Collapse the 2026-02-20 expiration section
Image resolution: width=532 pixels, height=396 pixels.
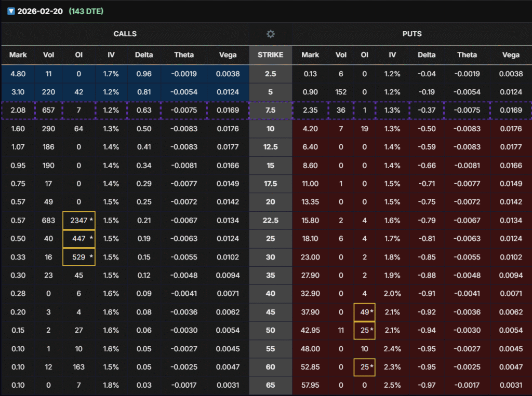pos(11,11)
